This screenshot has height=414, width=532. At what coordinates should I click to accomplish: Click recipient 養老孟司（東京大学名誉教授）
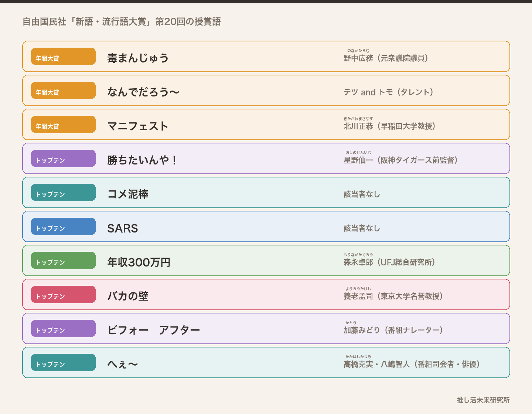point(393,296)
